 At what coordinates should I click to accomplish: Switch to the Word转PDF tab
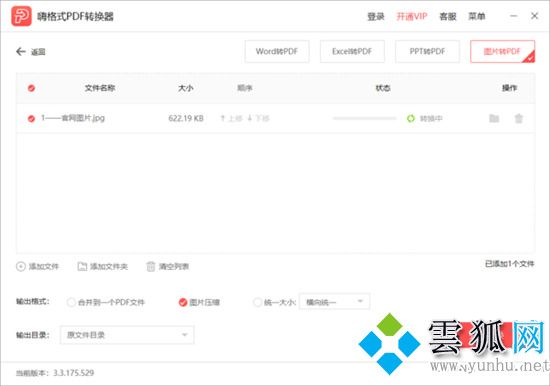[x=277, y=52]
